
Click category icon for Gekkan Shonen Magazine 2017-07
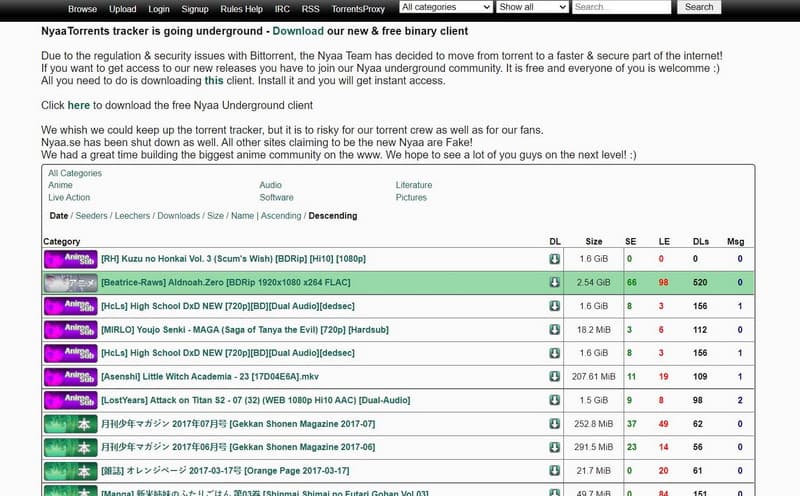click(x=70, y=423)
